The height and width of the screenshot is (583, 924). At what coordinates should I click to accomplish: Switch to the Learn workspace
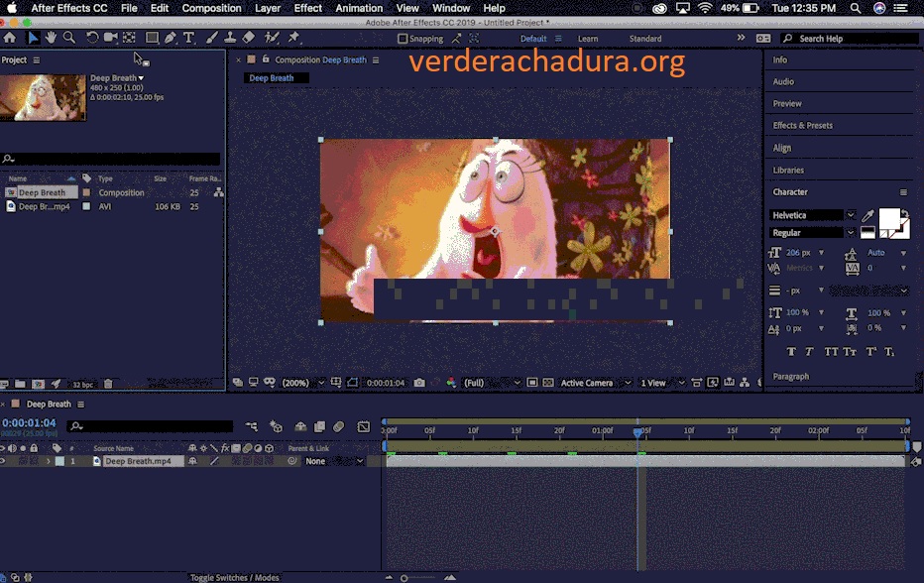(x=588, y=39)
